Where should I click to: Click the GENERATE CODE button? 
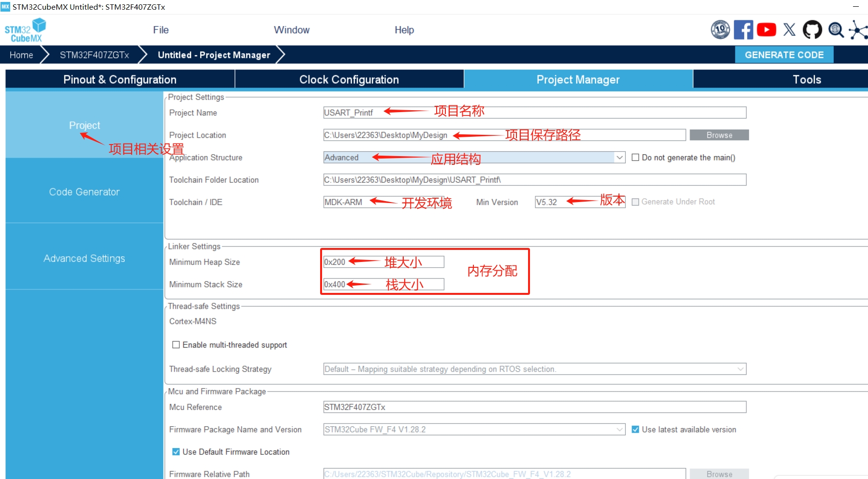tap(784, 55)
